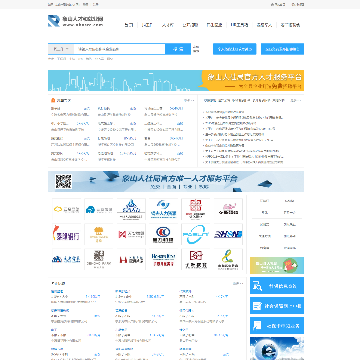Open the red square-pattern company logo card
360x360 pixels.
pos(196,209)
